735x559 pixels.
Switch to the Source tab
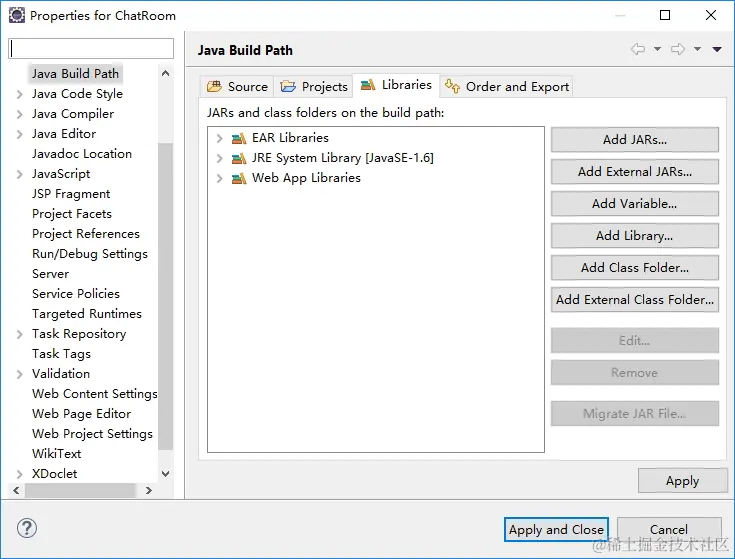(237, 87)
